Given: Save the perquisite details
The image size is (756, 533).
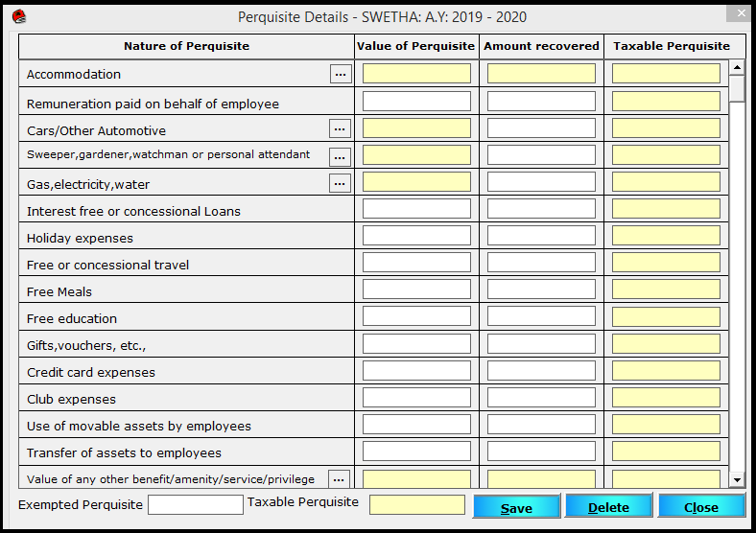Looking at the screenshot, I should point(516,506).
